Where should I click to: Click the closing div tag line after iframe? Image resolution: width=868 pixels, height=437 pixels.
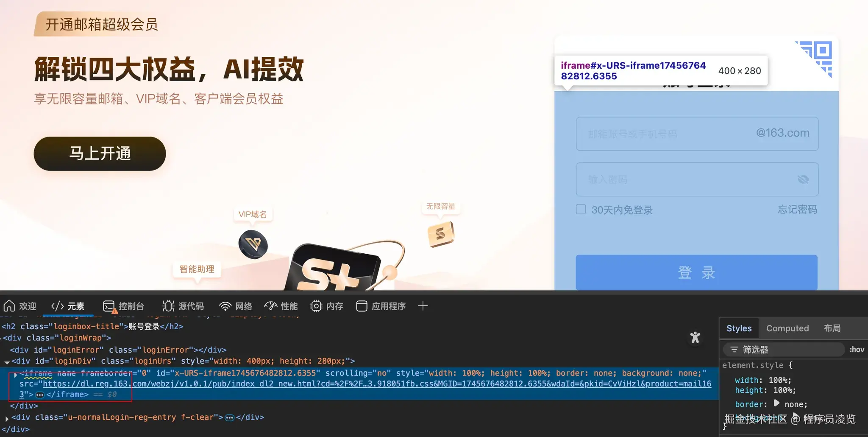pyautogui.click(x=24, y=406)
